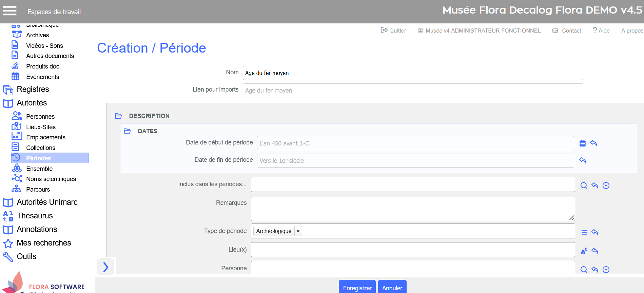This screenshot has width=644, height=293.
Task: Click plus icon for included periods
Action: point(606,185)
